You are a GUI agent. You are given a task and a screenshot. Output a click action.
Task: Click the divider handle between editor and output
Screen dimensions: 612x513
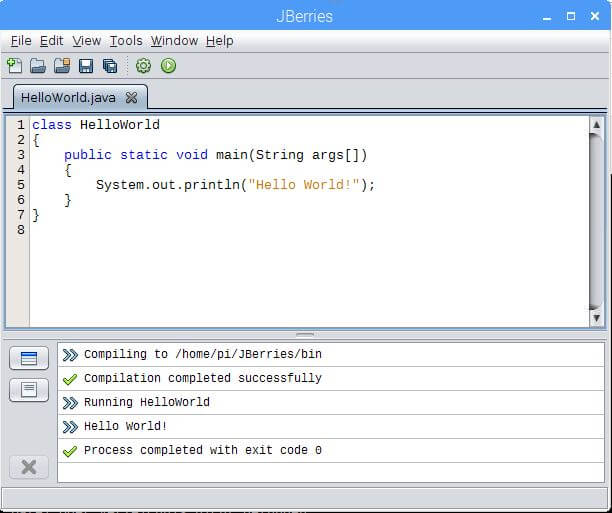305,335
